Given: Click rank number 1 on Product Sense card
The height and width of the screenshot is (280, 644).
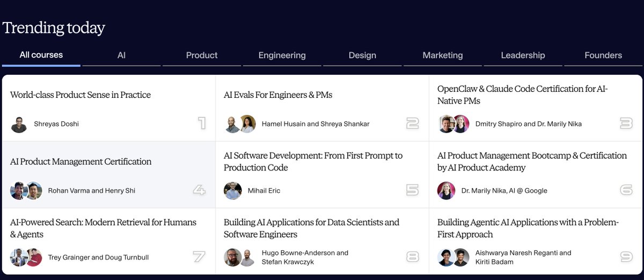Looking at the screenshot, I should pyautogui.click(x=202, y=124).
